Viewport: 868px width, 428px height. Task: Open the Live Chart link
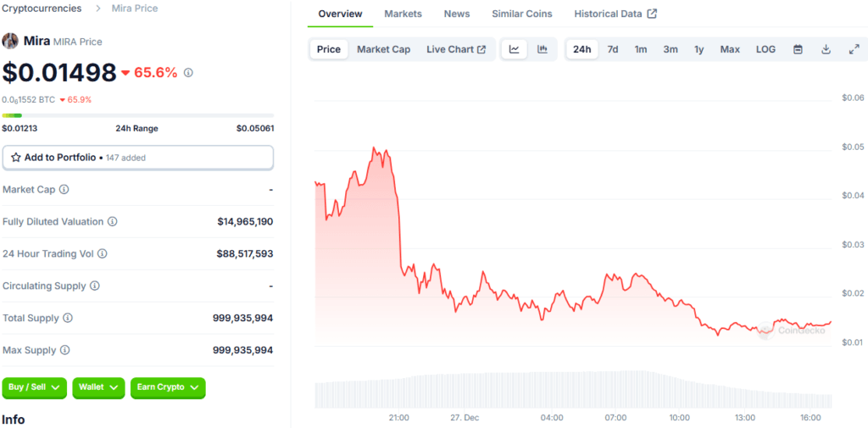point(456,49)
